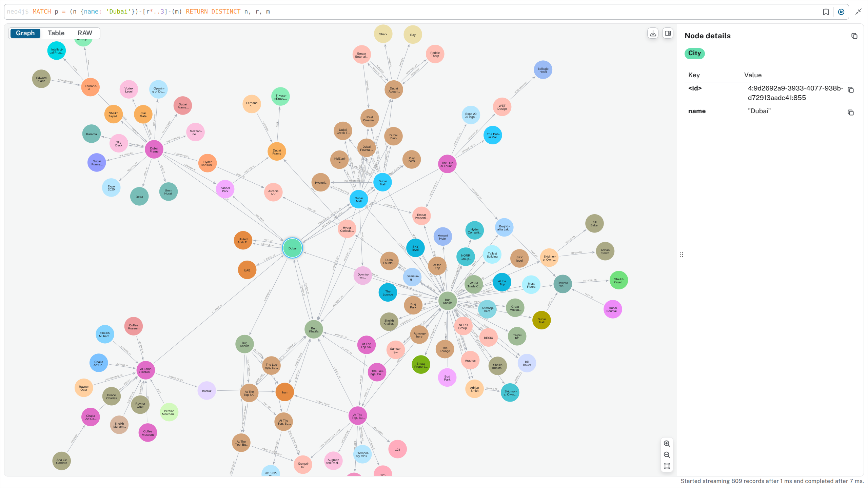Select the Ana Liz Cordero node
Viewport: 868px width, 488px height.
click(x=61, y=461)
